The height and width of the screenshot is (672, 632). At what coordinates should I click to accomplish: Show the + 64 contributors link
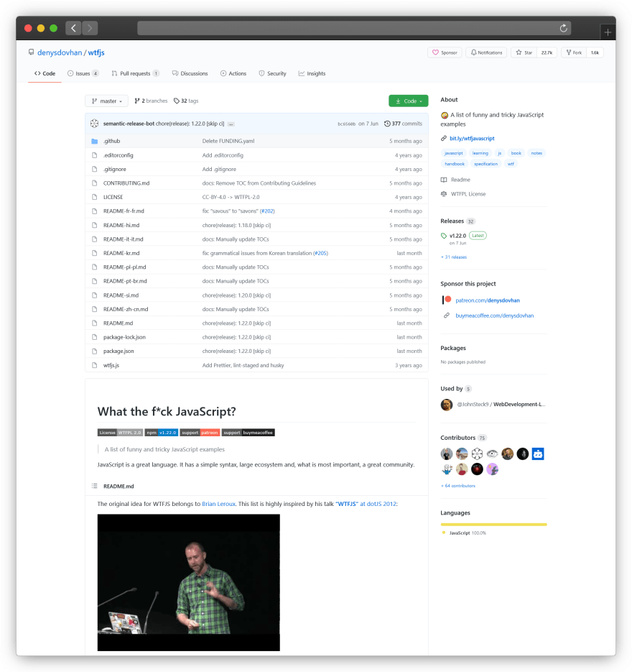(458, 486)
